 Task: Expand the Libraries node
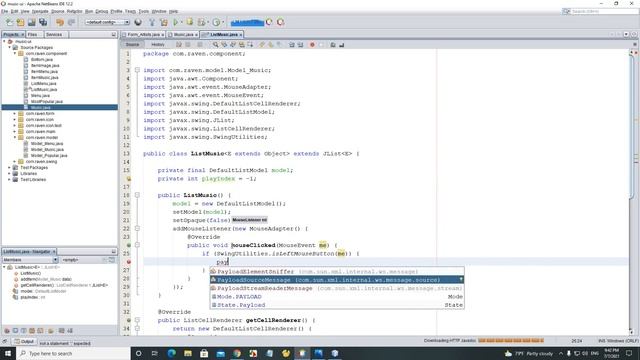pyautogui.click(x=9, y=173)
